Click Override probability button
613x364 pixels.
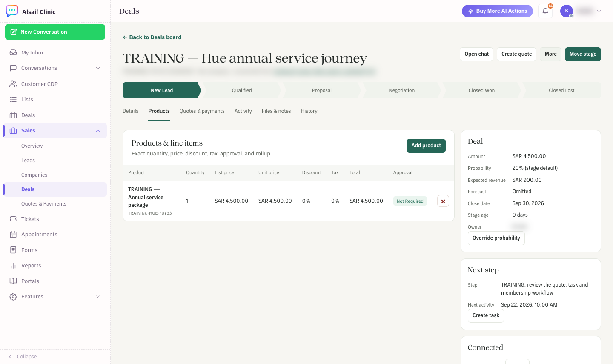click(496, 238)
